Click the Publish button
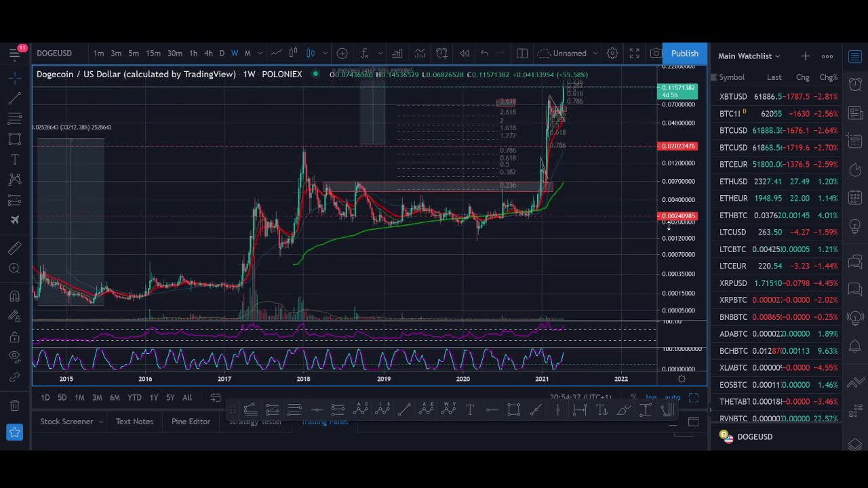The image size is (868, 488). [685, 54]
